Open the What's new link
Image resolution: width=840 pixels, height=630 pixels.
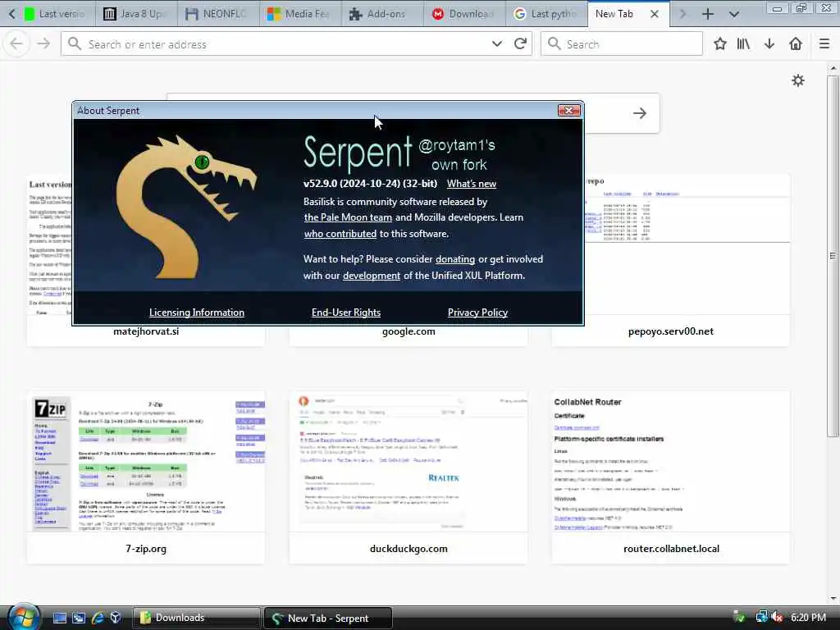(x=472, y=184)
